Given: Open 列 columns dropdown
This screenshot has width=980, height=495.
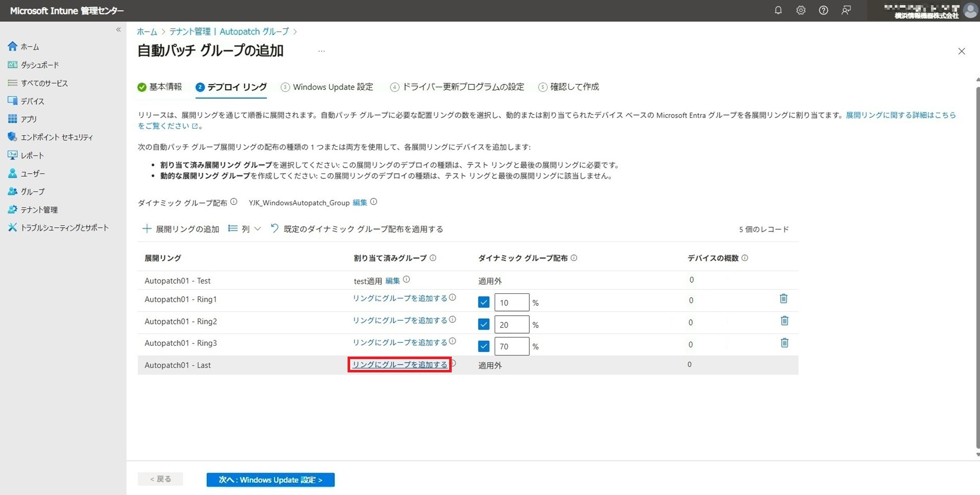Looking at the screenshot, I should [x=244, y=229].
